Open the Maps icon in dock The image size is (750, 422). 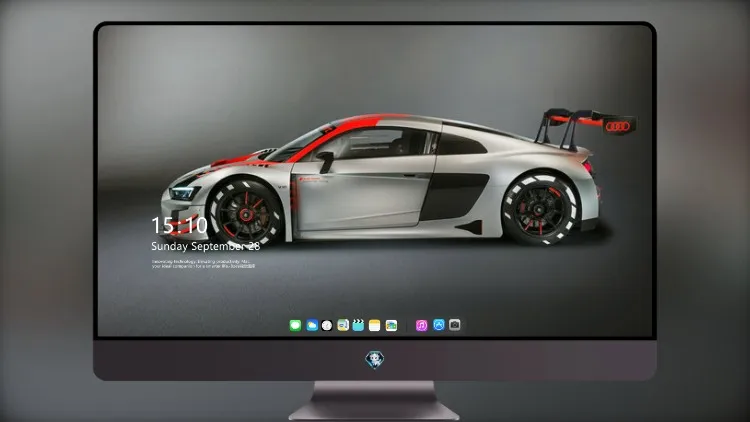click(x=343, y=325)
